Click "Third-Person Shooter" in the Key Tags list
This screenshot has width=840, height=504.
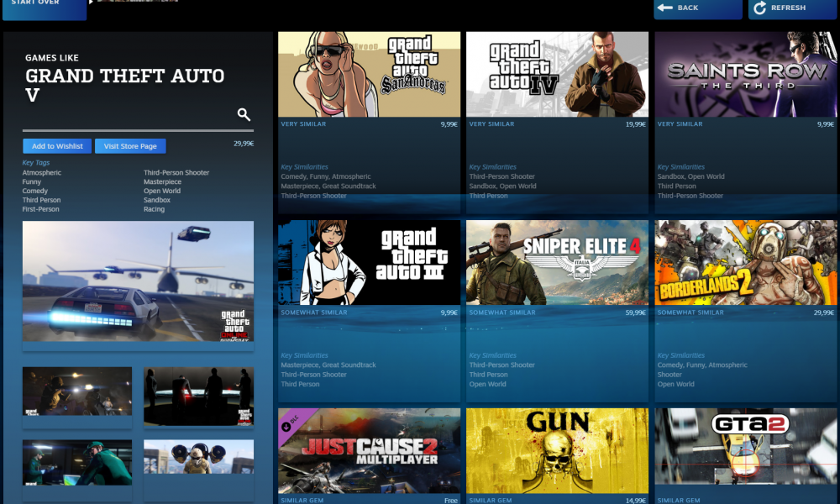pyautogui.click(x=176, y=172)
